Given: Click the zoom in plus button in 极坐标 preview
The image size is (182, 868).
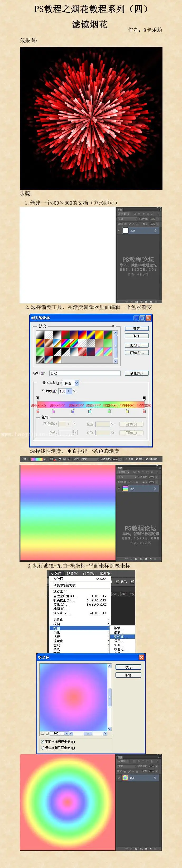Looking at the screenshot, I should pyautogui.click(x=47, y=733).
